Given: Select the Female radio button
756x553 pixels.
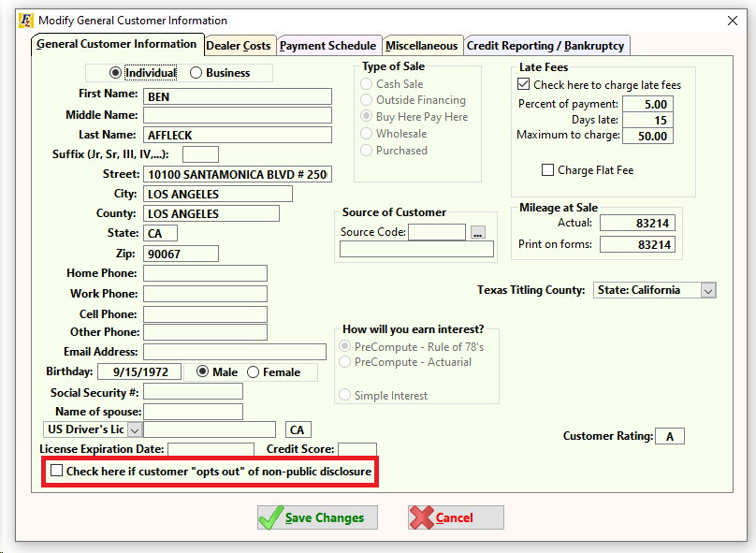Looking at the screenshot, I should point(254,372).
